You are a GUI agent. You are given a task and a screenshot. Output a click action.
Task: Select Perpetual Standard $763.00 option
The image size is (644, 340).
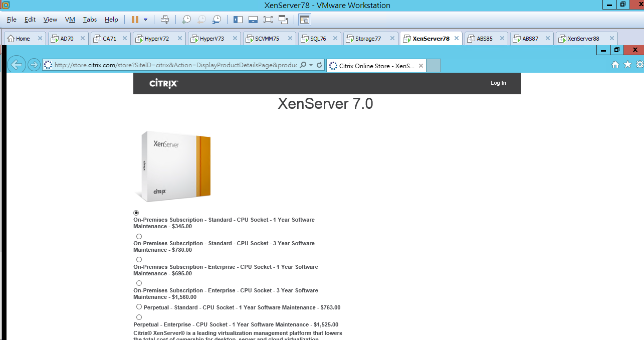click(x=139, y=307)
